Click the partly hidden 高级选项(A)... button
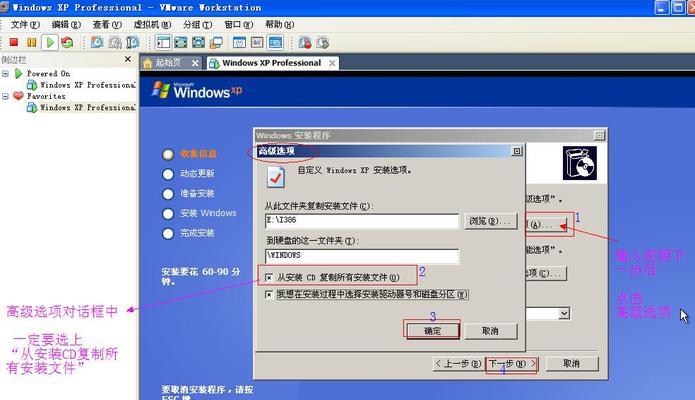This screenshot has height=400, width=695. pos(546,224)
